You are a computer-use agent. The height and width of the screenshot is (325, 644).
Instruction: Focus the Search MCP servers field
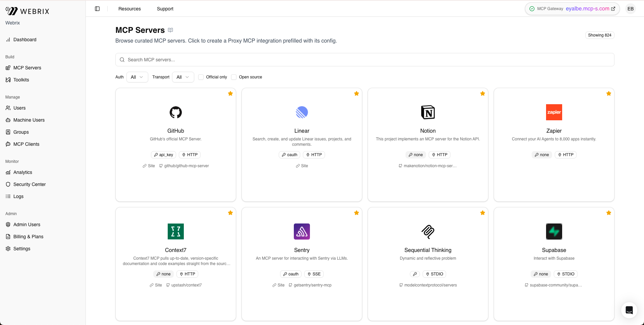pyautogui.click(x=365, y=60)
